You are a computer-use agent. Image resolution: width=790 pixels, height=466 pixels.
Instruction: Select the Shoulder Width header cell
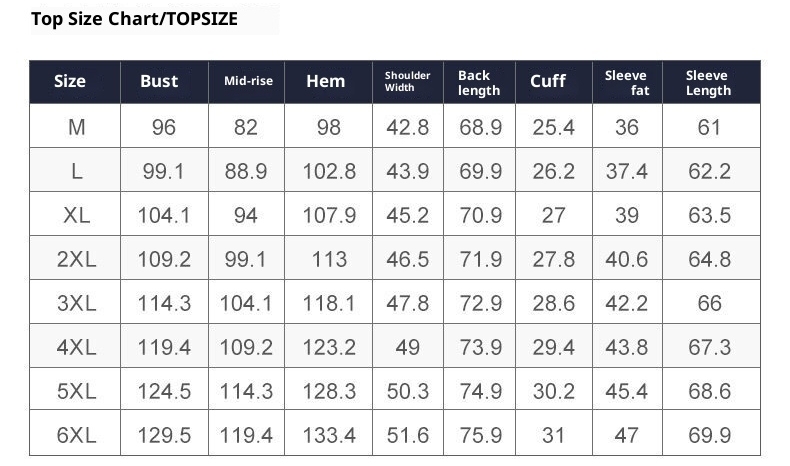[x=407, y=82]
